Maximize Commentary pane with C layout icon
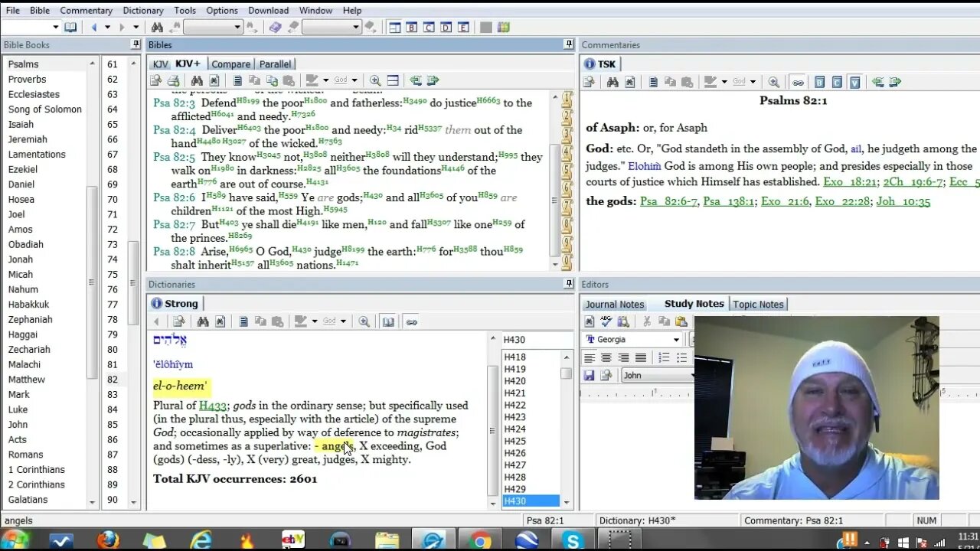The height and width of the screenshot is (551, 980). (x=429, y=27)
